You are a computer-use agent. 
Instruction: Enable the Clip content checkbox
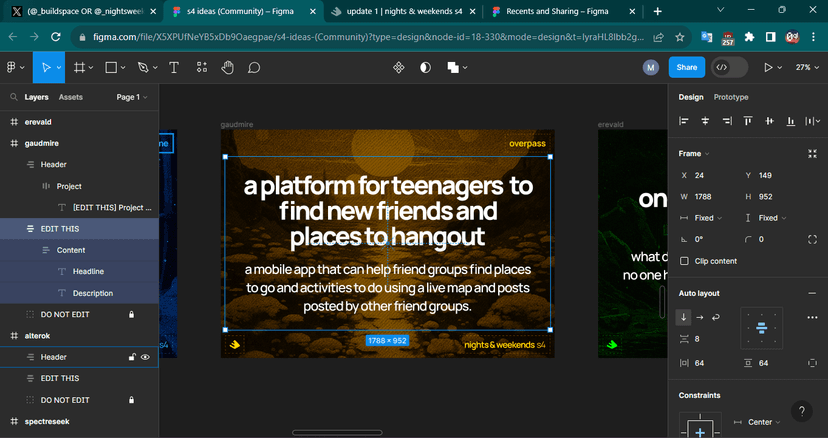(x=685, y=261)
